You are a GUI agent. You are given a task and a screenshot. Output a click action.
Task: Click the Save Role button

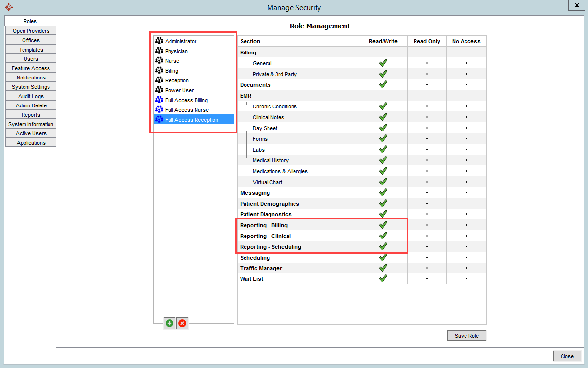pos(466,335)
